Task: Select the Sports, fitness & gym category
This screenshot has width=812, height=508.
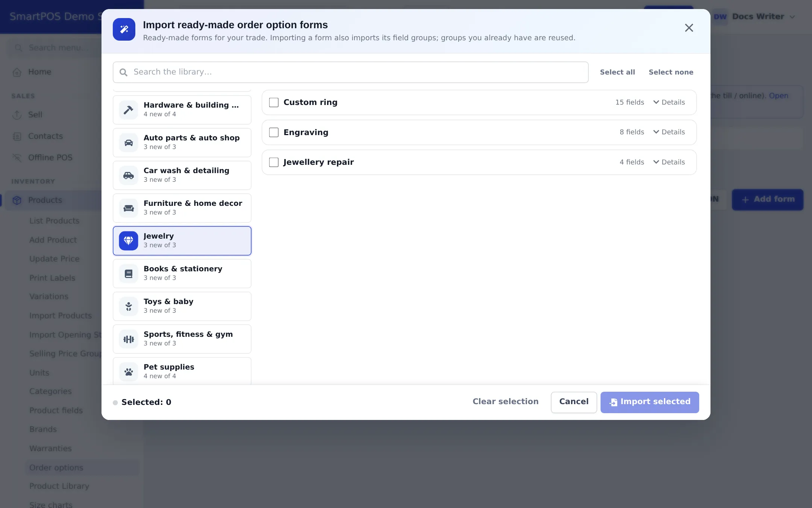Action: click(x=182, y=339)
